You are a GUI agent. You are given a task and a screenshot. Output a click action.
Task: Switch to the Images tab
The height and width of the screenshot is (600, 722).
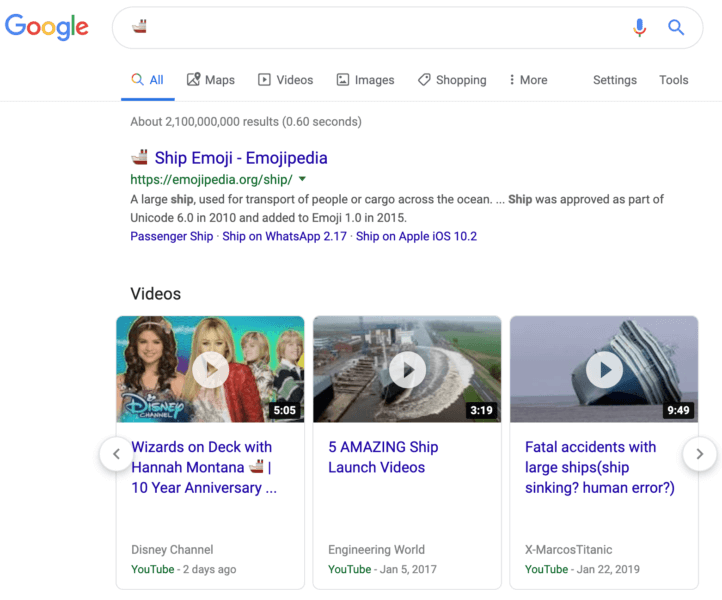coord(365,80)
